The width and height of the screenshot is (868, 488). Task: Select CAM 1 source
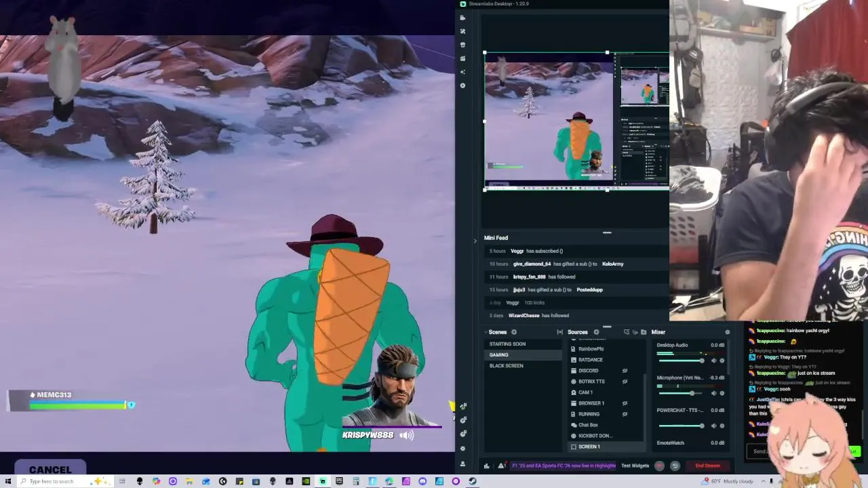pyautogui.click(x=604, y=392)
